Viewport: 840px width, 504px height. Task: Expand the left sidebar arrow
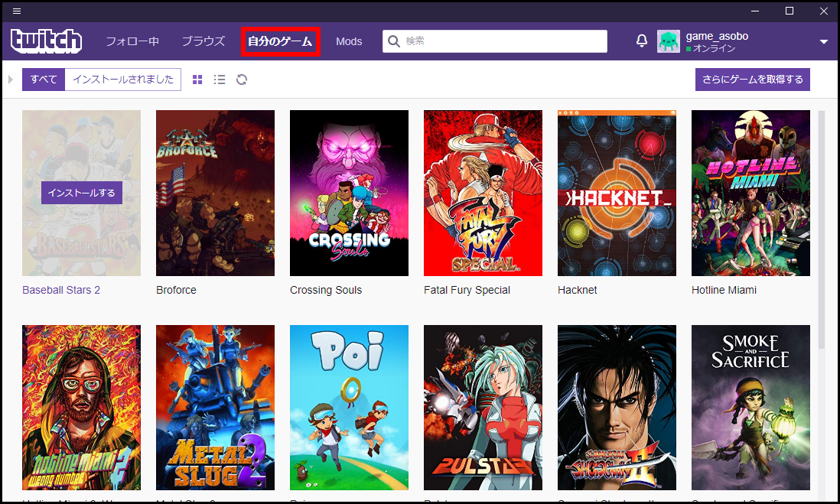[x=10, y=80]
